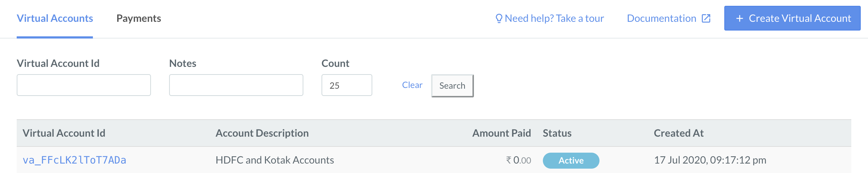
Task: Click the Active status badge
Action: pyautogui.click(x=571, y=161)
